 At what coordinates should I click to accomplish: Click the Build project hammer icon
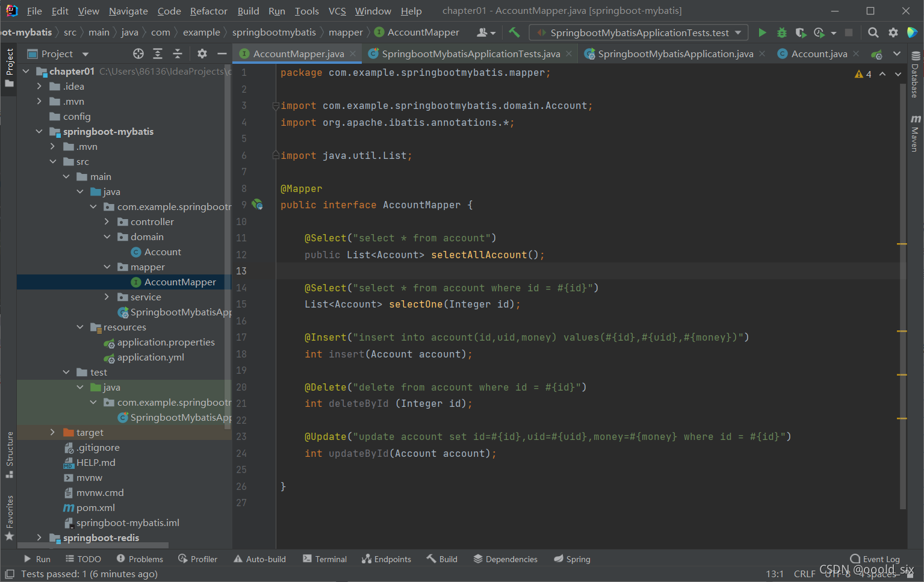point(514,33)
